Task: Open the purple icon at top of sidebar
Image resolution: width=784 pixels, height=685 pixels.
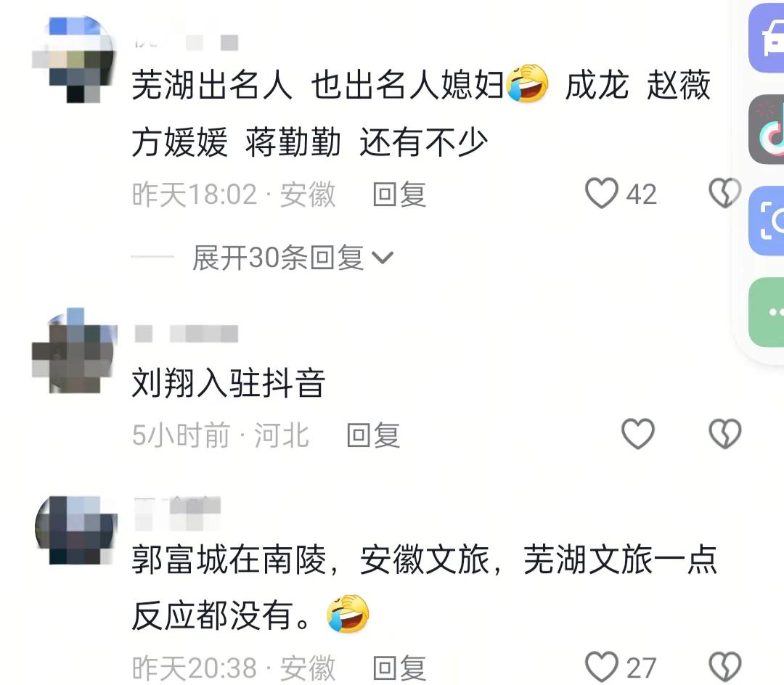Action: click(x=767, y=39)
